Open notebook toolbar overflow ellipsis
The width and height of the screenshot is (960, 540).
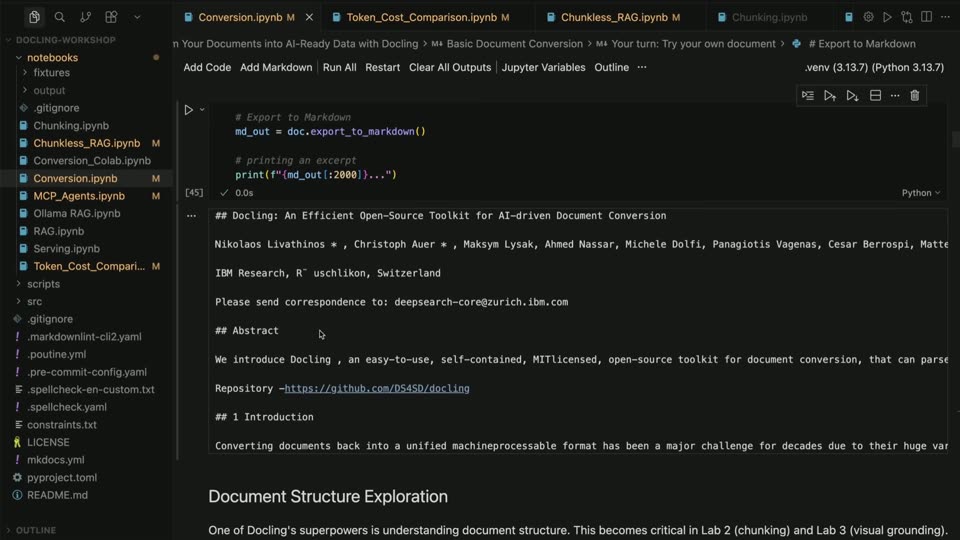[x=642, y=67]
